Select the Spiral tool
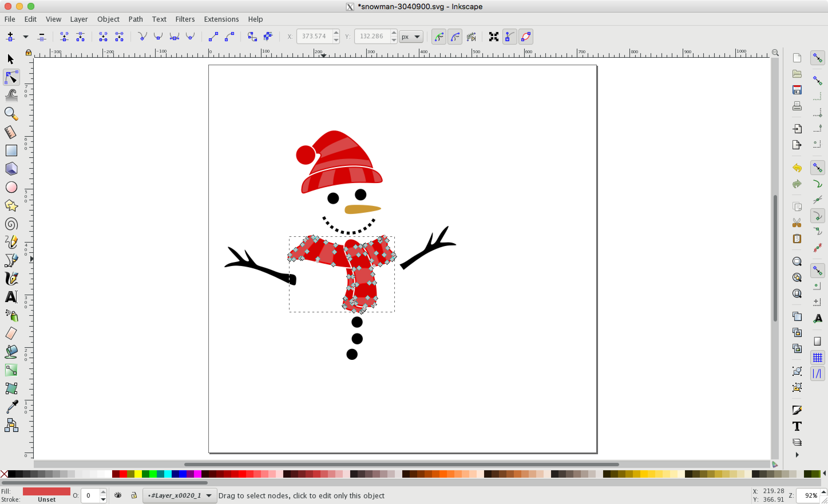The image size is (828, 504). click(11, 224)
